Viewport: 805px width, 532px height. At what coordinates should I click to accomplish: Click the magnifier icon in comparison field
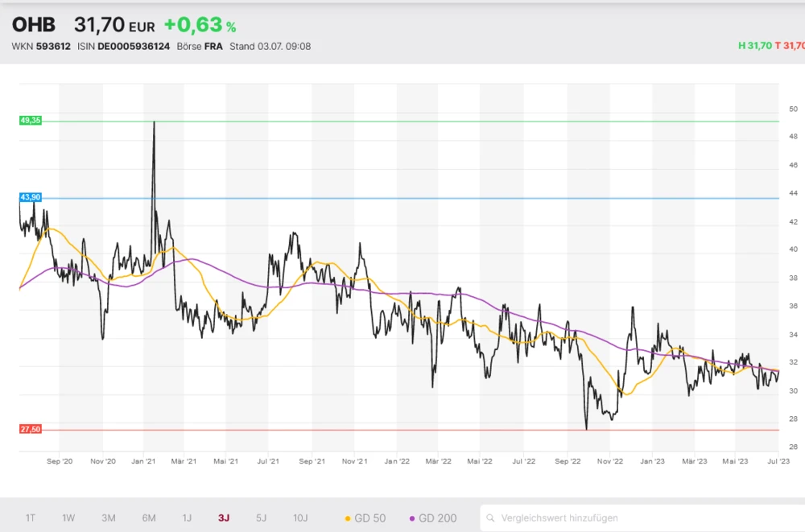coord(490,518)
